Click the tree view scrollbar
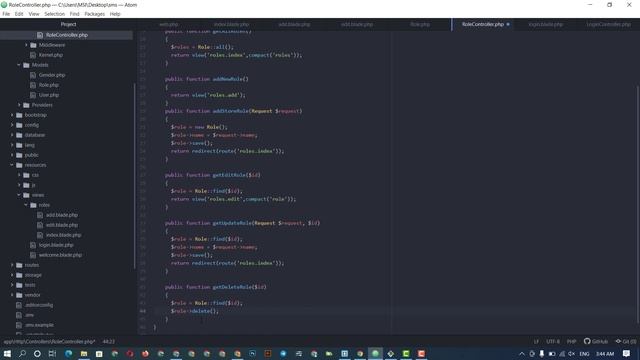This screenshot has width=640, height=360. [134, 176]
